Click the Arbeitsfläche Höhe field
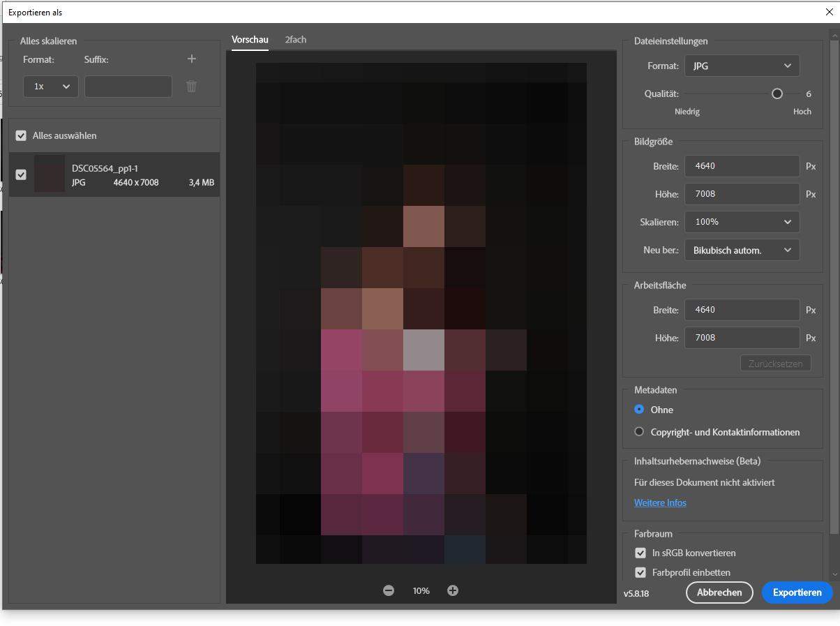Viewport: 840px width, 626px height. click(742, 338)
